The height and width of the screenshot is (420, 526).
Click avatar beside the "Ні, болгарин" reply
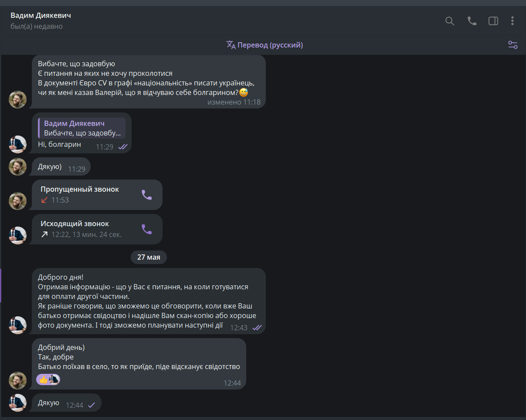click(18, 144)
